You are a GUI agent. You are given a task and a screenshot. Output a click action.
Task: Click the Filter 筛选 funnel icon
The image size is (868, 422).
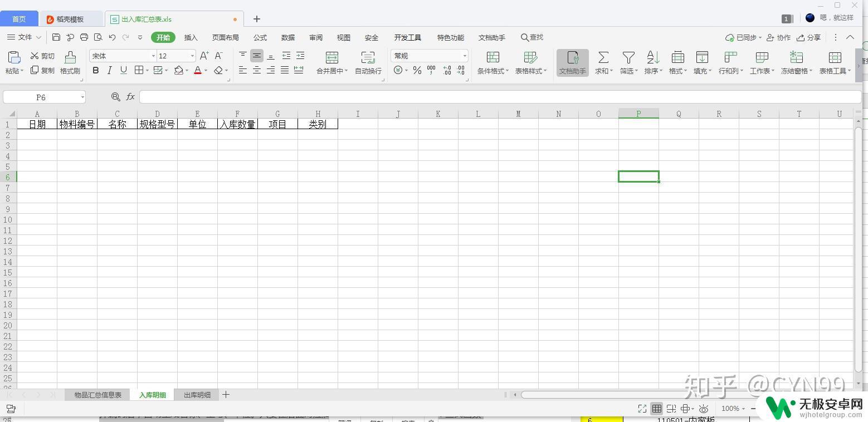point(628,57)
